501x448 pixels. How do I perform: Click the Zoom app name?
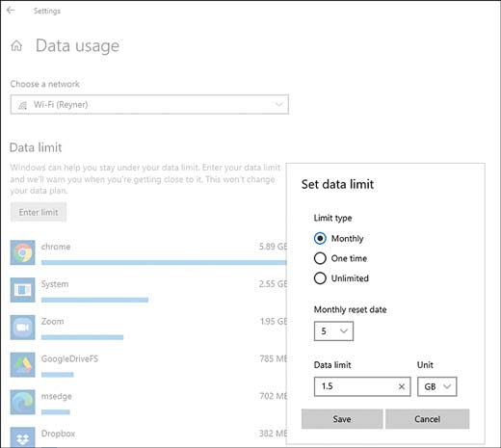52,322
